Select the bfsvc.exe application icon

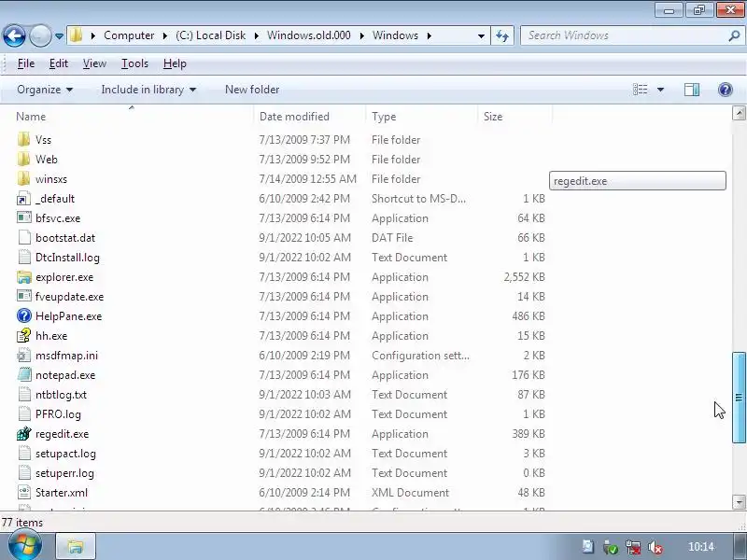pos(24,218)
